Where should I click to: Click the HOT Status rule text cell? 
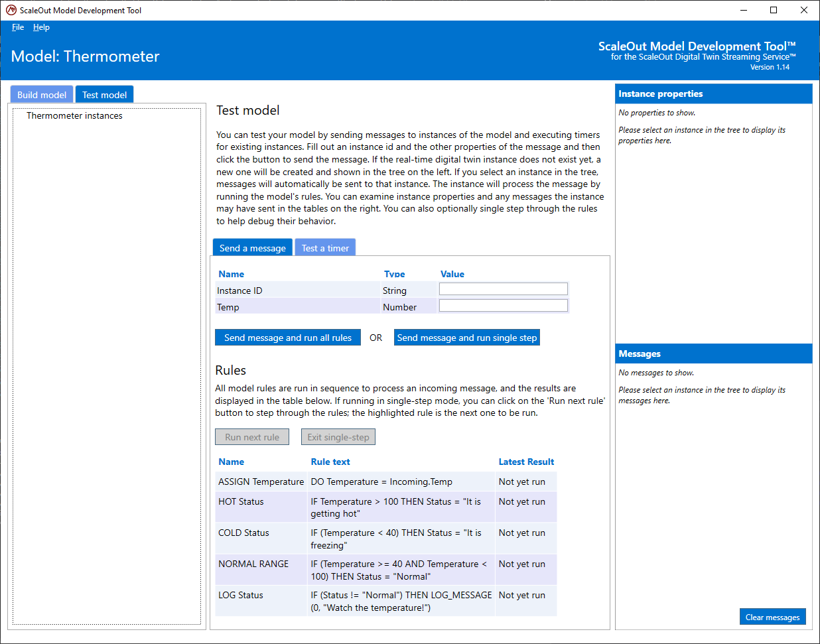click(401, 507)
